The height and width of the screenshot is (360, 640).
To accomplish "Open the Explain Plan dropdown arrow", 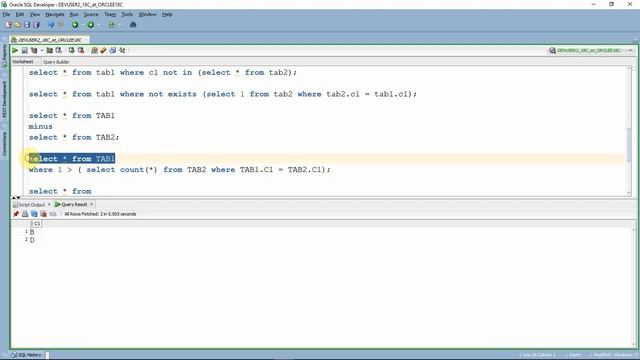I will (x=42, y=51).
